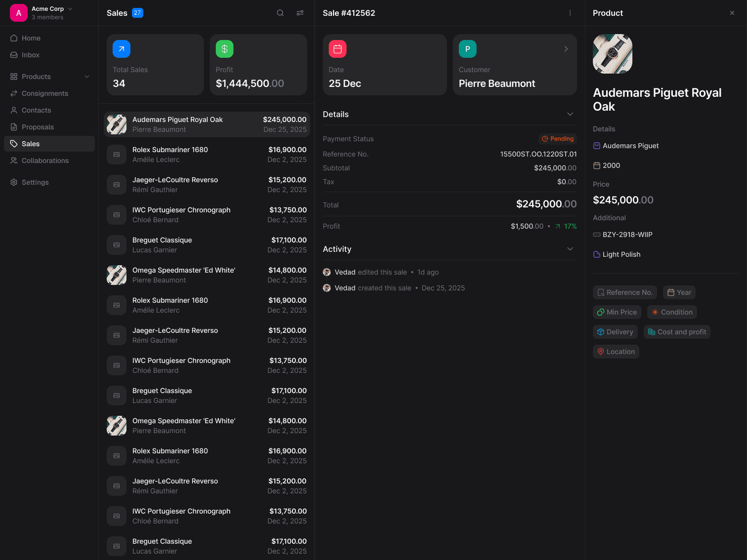The height and width of the screenshot is (560, 747).
Task: Open Collaborations in sidebar
Action: click(49, 160)
